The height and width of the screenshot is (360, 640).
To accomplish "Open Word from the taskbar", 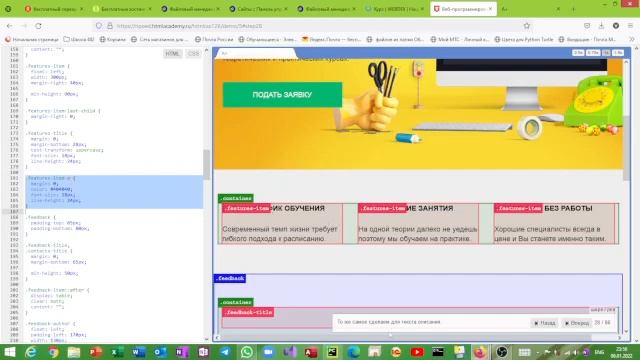I will (139, 352).
